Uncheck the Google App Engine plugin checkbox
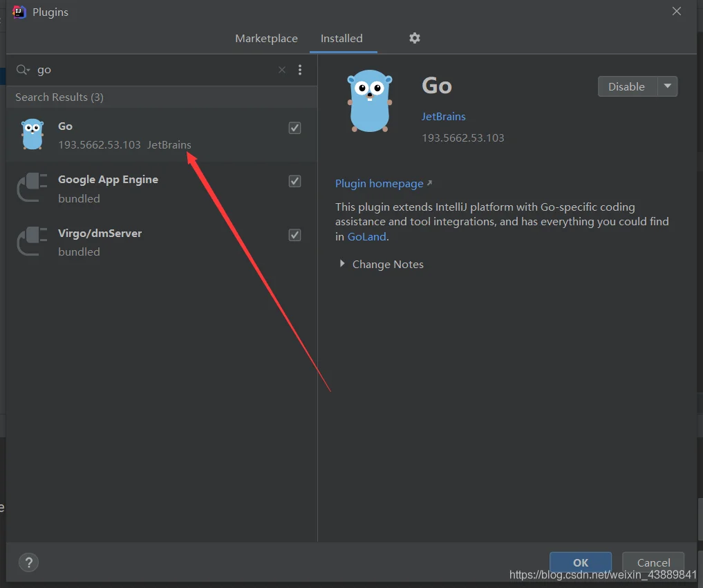 (294, 182)
